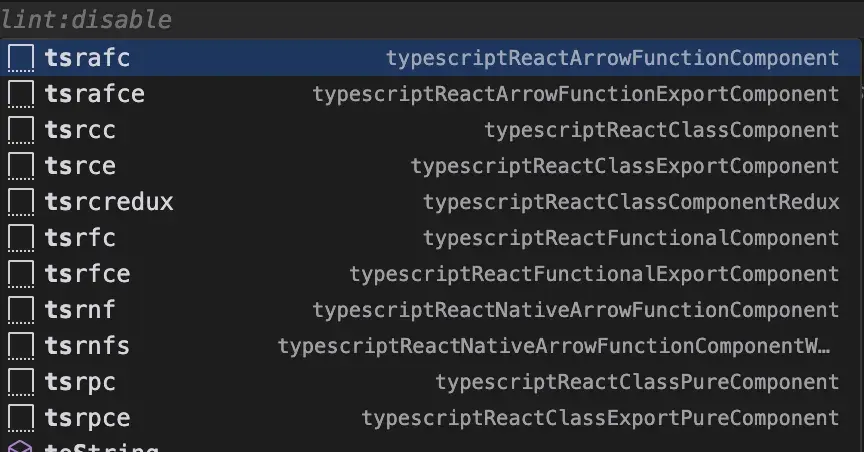
Task: Click the cube icon beside toString
Action: [20, 446]
